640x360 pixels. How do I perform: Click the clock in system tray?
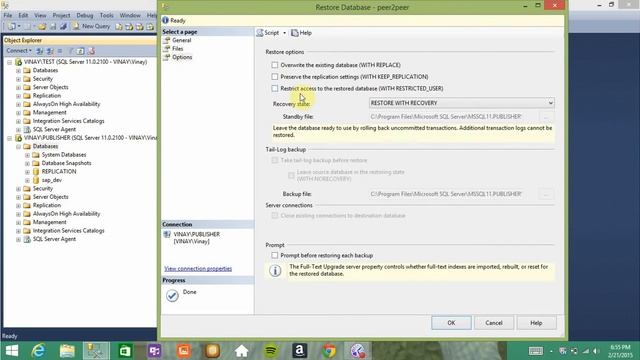(620, 351)
